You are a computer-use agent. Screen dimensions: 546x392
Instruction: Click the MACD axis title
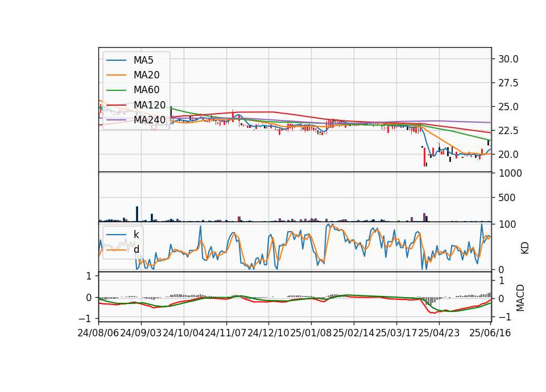tap(520, 298)
